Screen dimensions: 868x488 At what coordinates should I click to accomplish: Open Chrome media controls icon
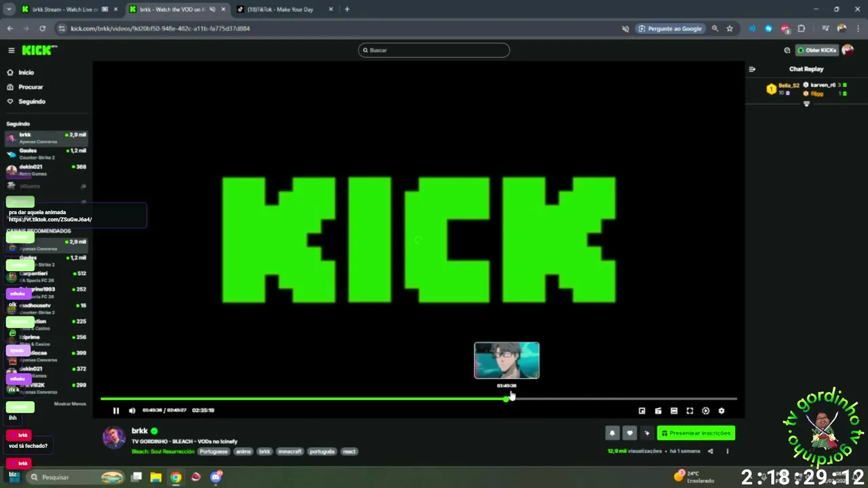click(825, 28)
